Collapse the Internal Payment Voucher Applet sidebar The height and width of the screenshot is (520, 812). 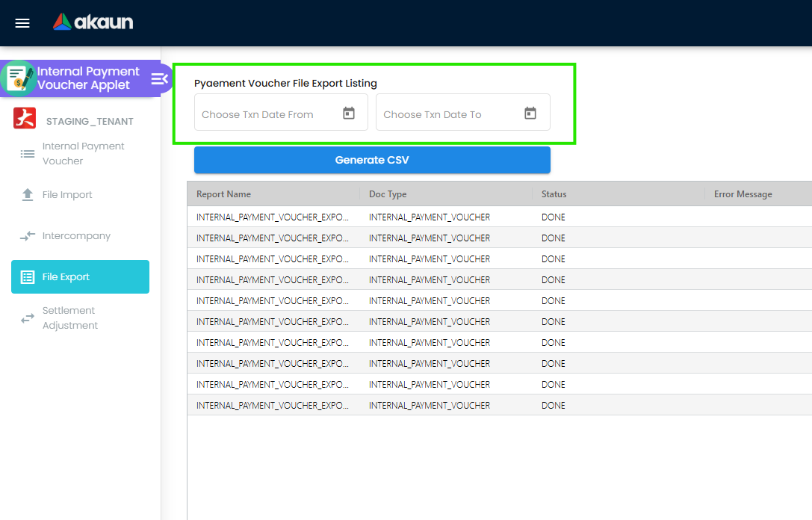click(x=158, y=78)
